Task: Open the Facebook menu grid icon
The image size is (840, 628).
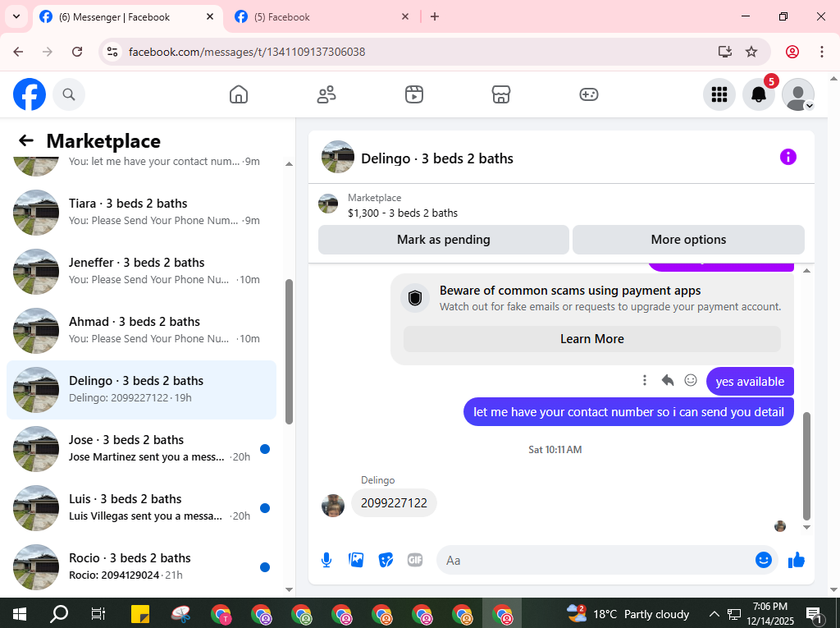Action: (x=719, y=94)
